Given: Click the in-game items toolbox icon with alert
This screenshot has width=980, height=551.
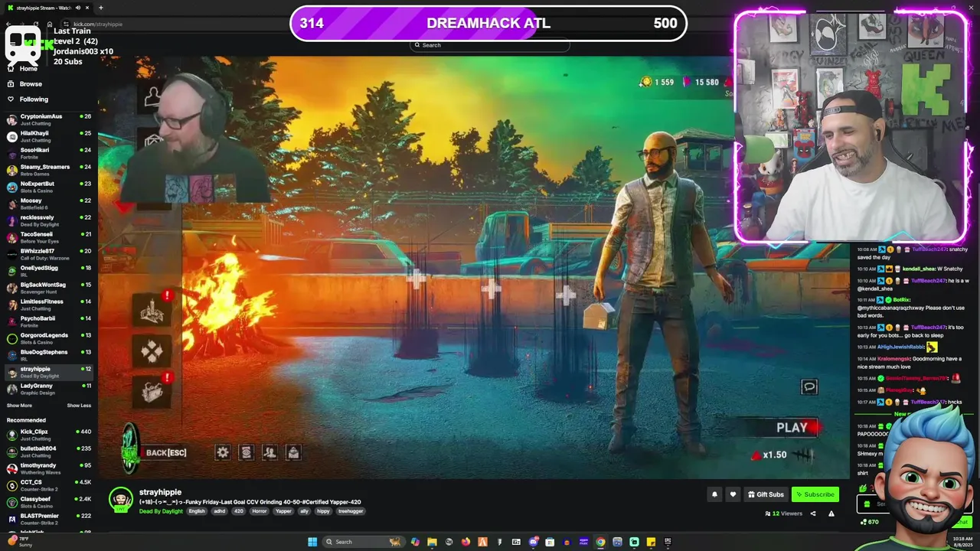Looking at the screenshot, I should pyautogui.click(x=152, y=392).
